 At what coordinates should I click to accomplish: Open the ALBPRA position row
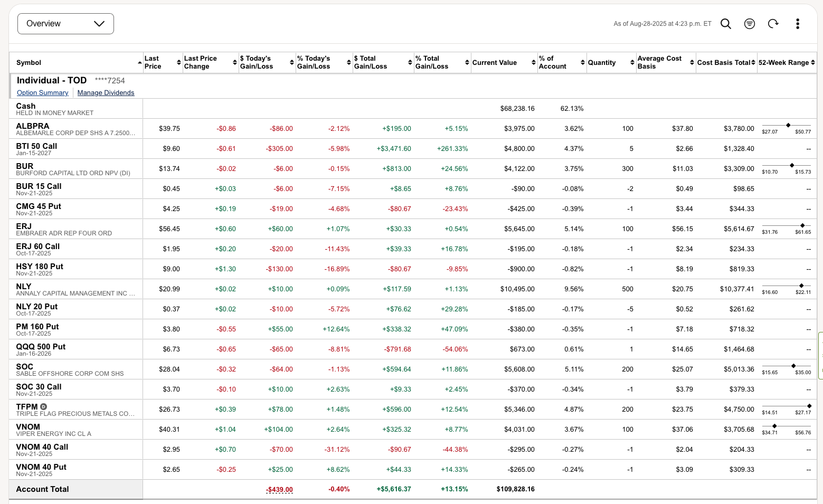[413, 129]
